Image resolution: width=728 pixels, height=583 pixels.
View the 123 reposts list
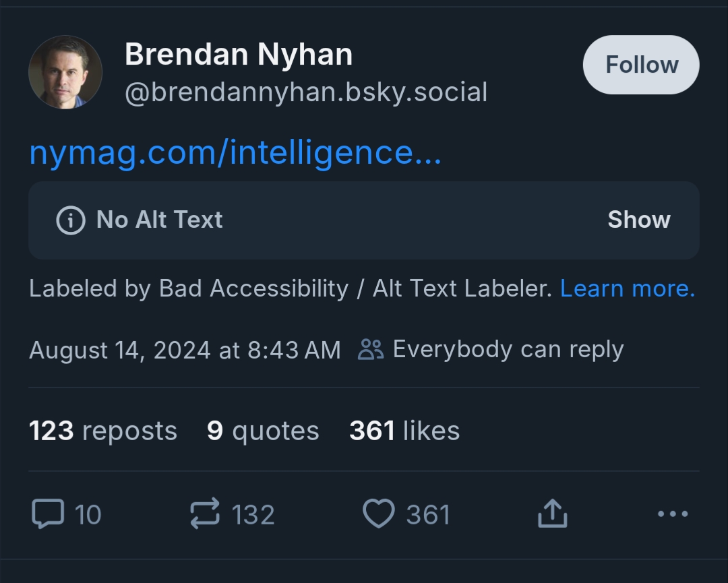coord(103,431)
